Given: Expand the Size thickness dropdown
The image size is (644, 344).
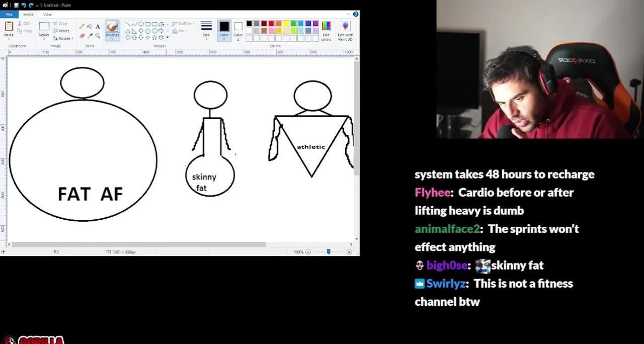Looking at the screenshot, I should [x=206, y=29].
